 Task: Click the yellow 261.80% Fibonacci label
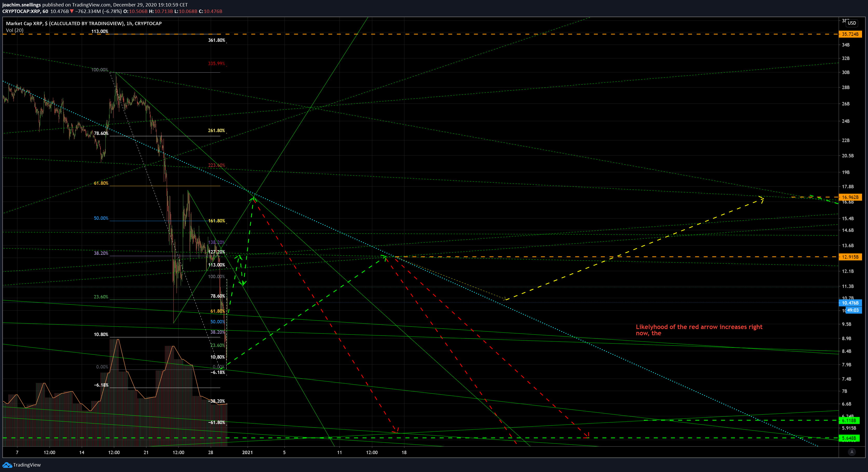click(216, 130)
